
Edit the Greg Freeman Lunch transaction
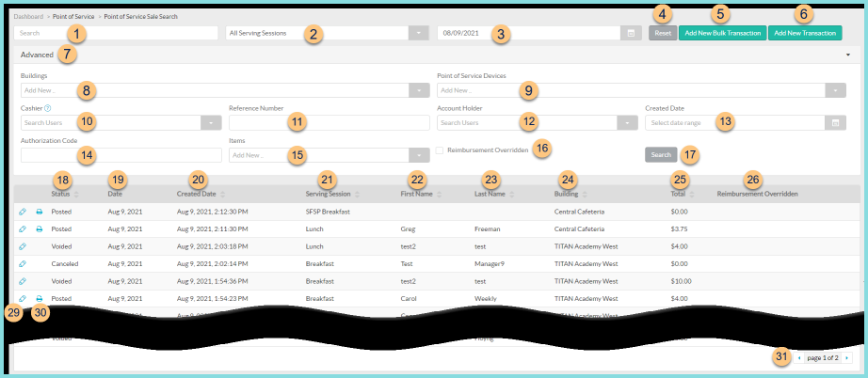click(23, 228)
